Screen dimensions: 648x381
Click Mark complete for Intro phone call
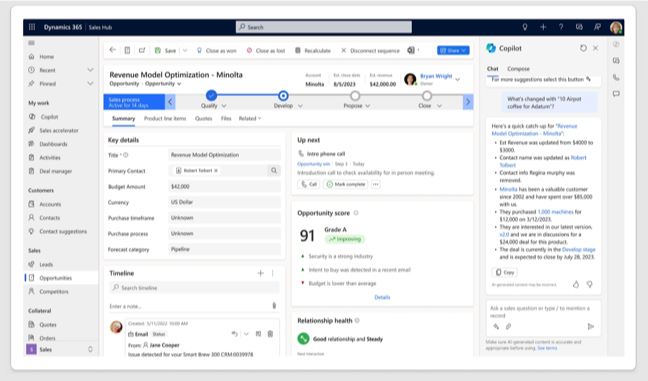coord(346,184)
